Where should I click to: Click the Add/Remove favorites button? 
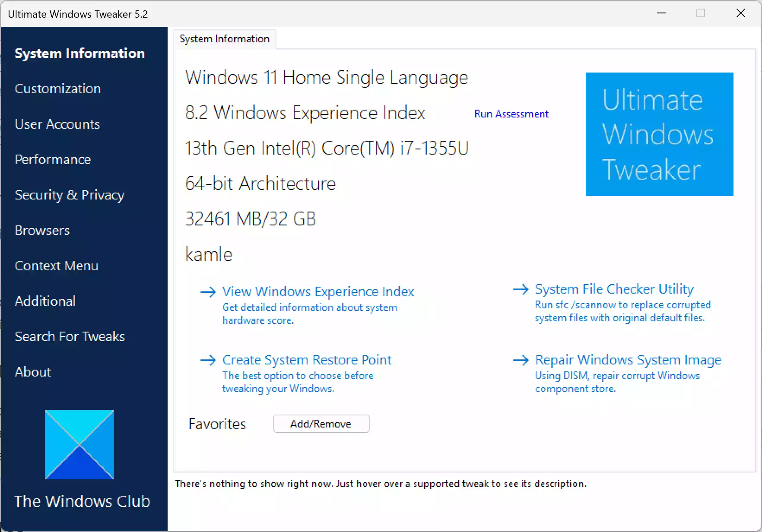[321, 424]
